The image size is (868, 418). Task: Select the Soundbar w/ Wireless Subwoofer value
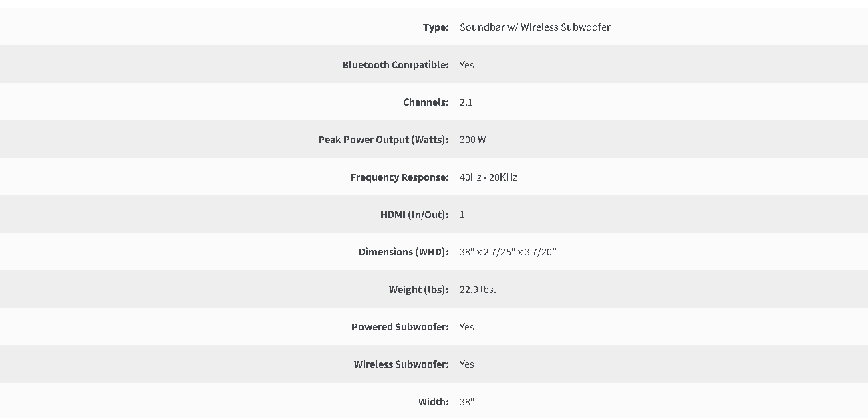(535, 27)
